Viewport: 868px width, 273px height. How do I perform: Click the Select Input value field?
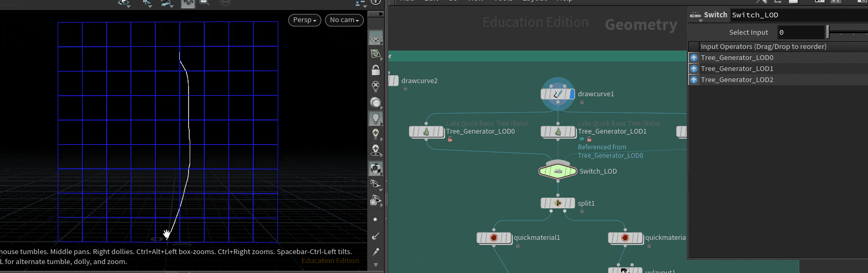coord(801,33)
